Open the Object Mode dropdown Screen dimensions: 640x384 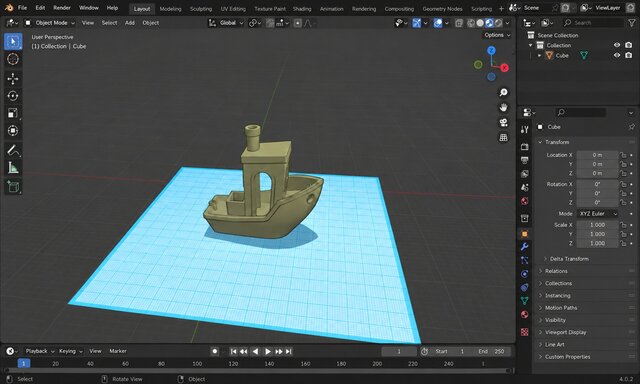50,23
